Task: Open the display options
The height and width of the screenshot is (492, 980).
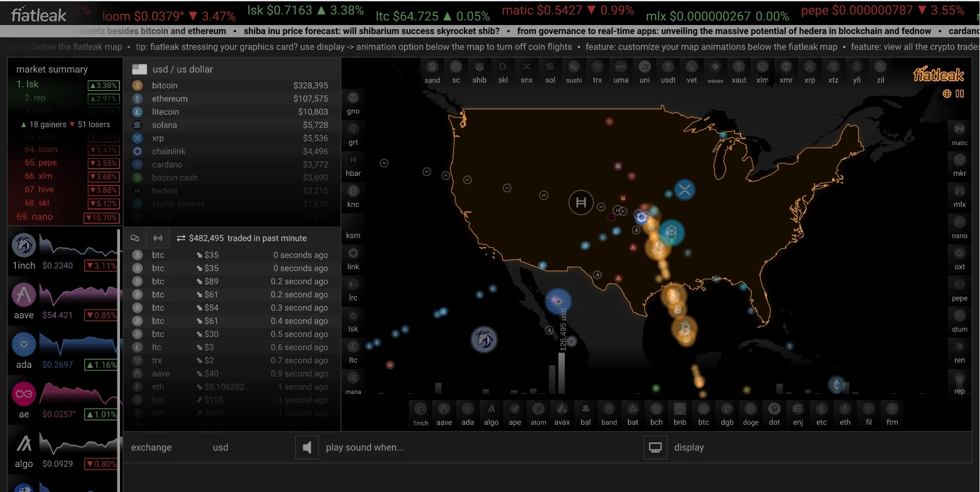Action: [689, 448]
